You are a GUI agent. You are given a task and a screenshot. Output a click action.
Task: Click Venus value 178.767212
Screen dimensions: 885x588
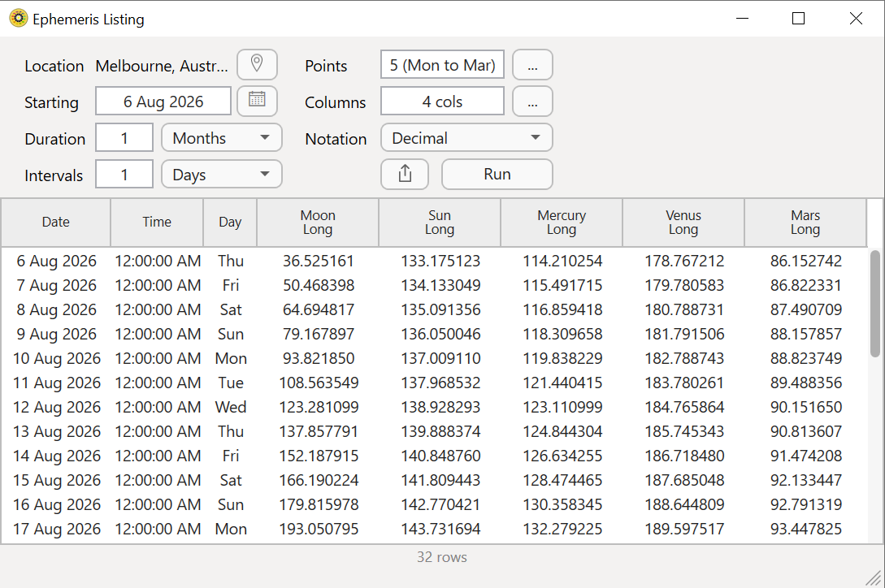[x=684, y=261]
